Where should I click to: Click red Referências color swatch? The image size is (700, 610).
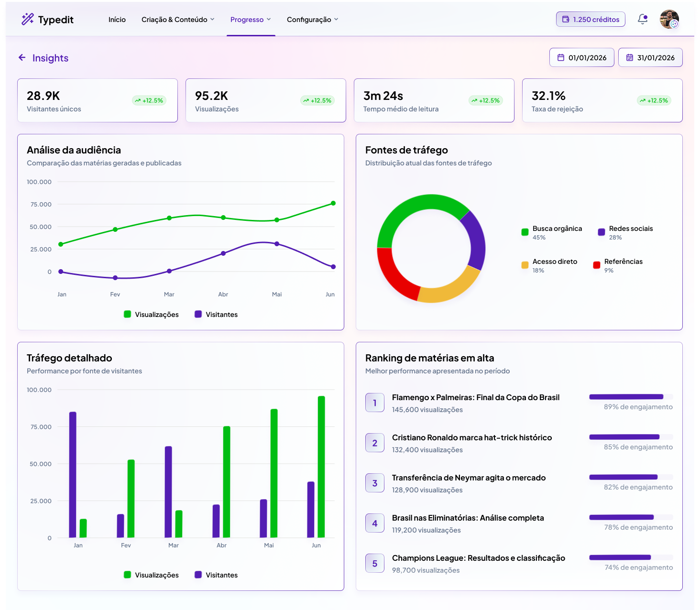coord(597,265)
